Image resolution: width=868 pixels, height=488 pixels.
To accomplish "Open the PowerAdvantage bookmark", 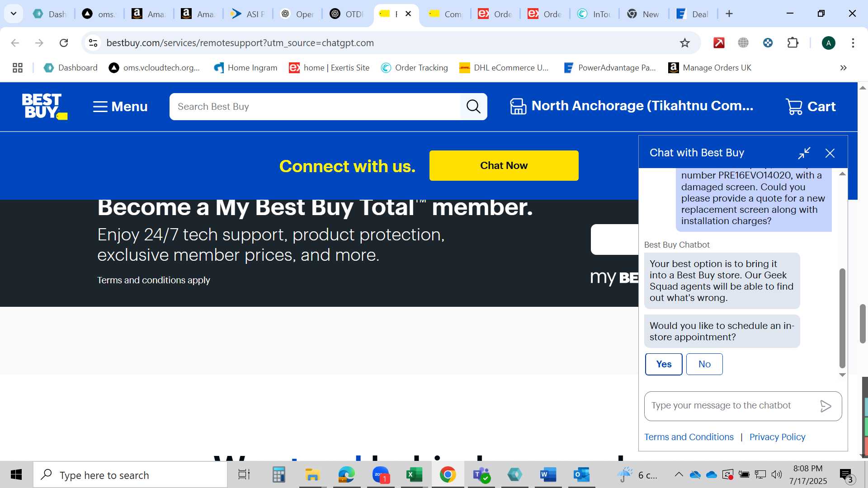I will pyautogui.click(x=610, y=68).
